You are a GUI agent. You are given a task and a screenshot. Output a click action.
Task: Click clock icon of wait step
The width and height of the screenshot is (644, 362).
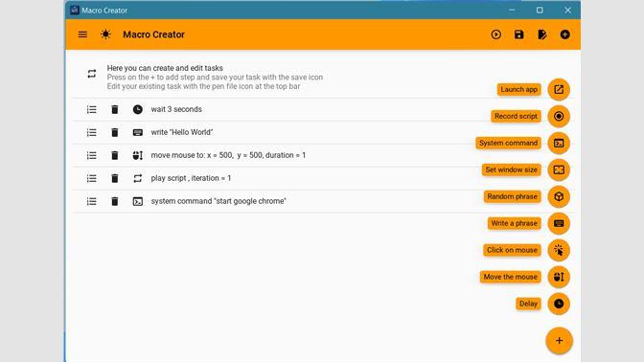138,109
